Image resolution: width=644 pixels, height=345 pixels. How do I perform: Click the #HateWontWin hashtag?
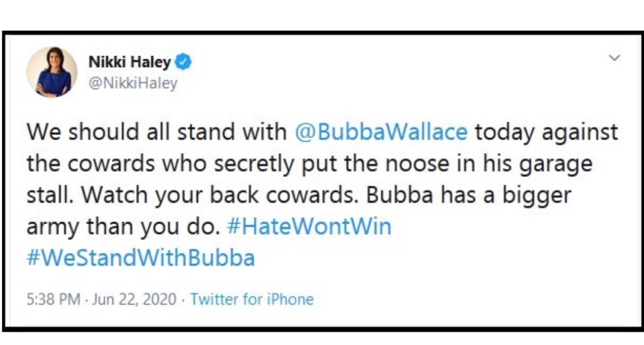click(x=308, y=227)
